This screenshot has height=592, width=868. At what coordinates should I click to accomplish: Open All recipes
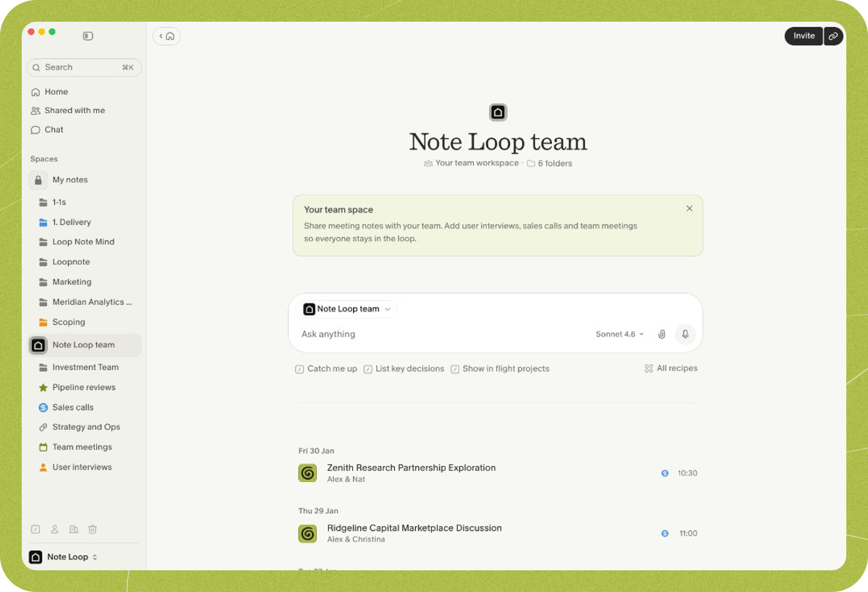[x=671, y=368]
